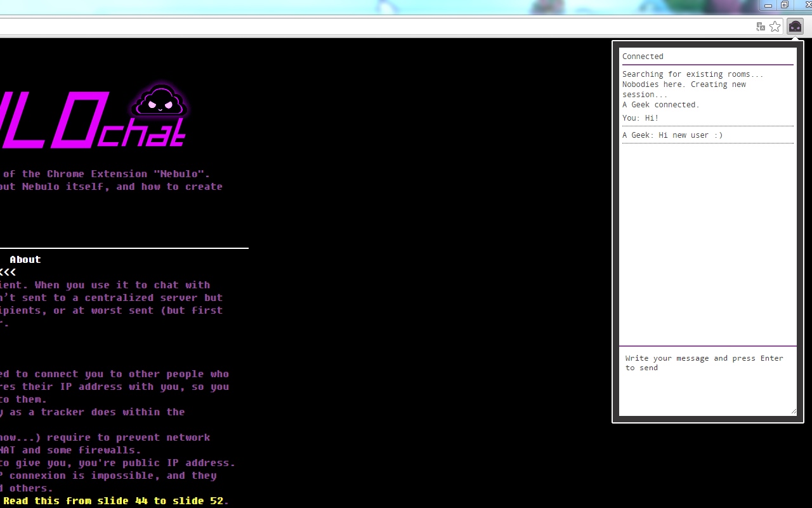Click the 'A Geek connected.' log line
Screen dimensions: 812x508
660,104
